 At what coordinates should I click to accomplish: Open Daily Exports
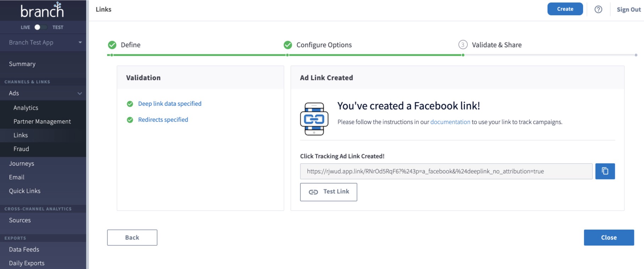tap(27, 263)
